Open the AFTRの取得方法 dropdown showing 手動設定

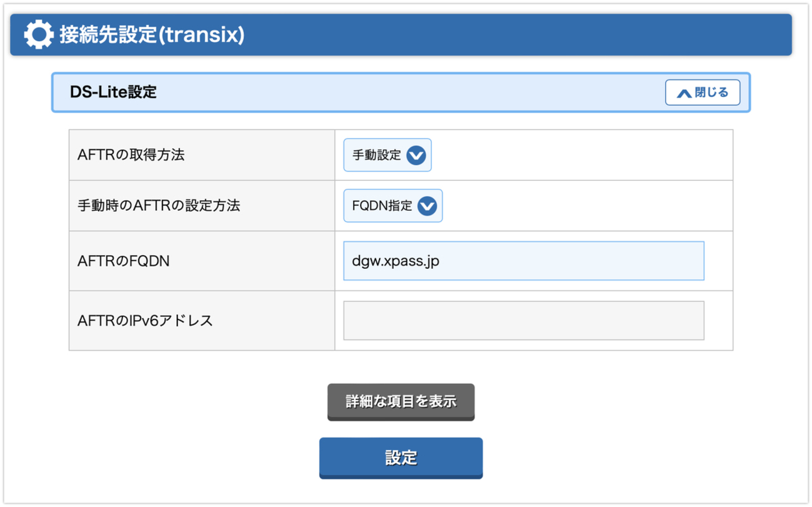point(388,155)
